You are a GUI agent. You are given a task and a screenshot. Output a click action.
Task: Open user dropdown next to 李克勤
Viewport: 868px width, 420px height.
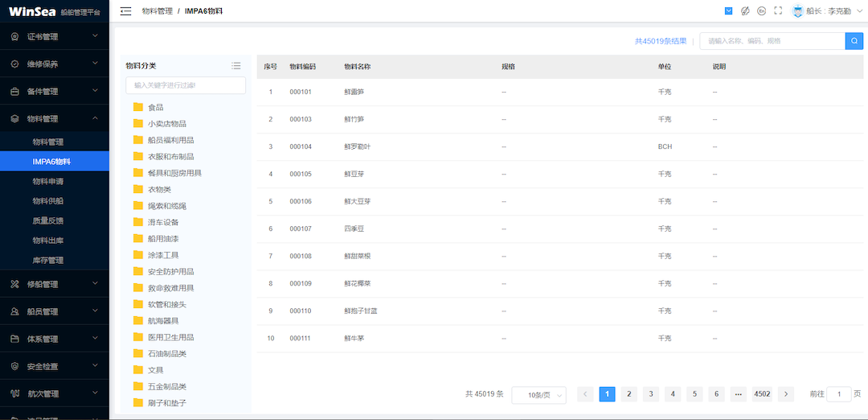point(859,10)
